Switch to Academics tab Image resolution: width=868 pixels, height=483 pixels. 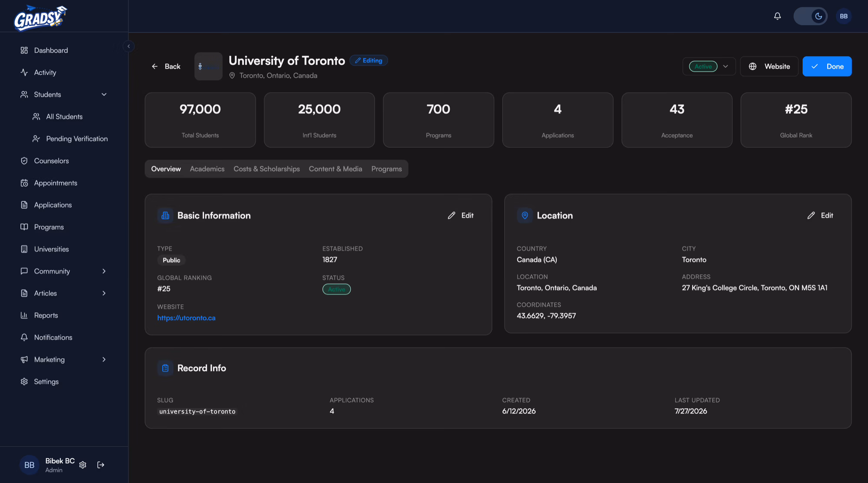tap(207, 169)
